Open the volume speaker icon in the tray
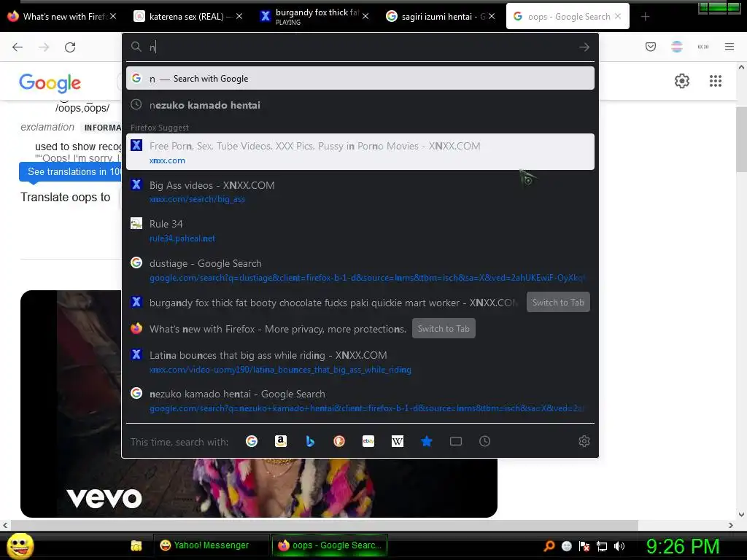747x560 pixels. click(x=619, y=546)
